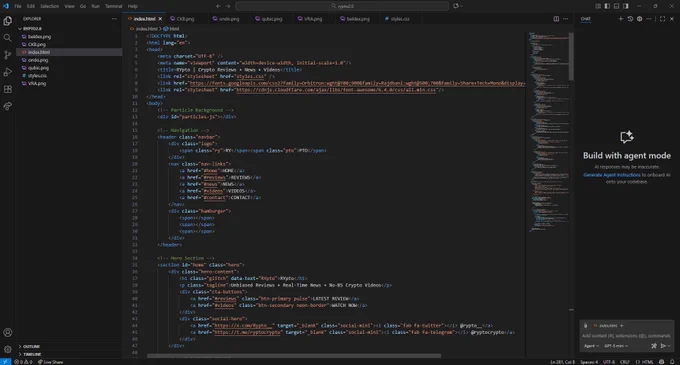Open customize layout icon in title bar
Screen dimensions: 680x365
pos(598,6)
